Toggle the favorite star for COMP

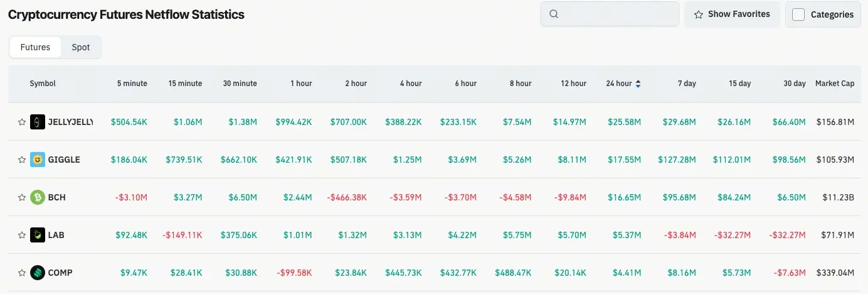[x=22, y=273]
